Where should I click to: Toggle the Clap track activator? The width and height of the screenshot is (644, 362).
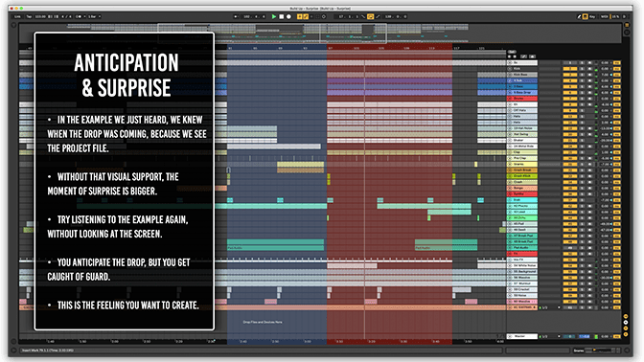point(569,152)
